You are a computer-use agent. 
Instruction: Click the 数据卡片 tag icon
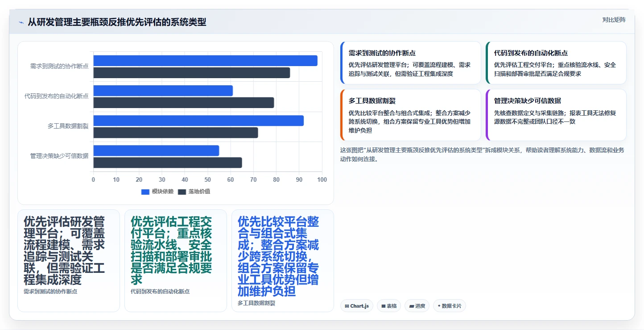(x=439, y=306)
